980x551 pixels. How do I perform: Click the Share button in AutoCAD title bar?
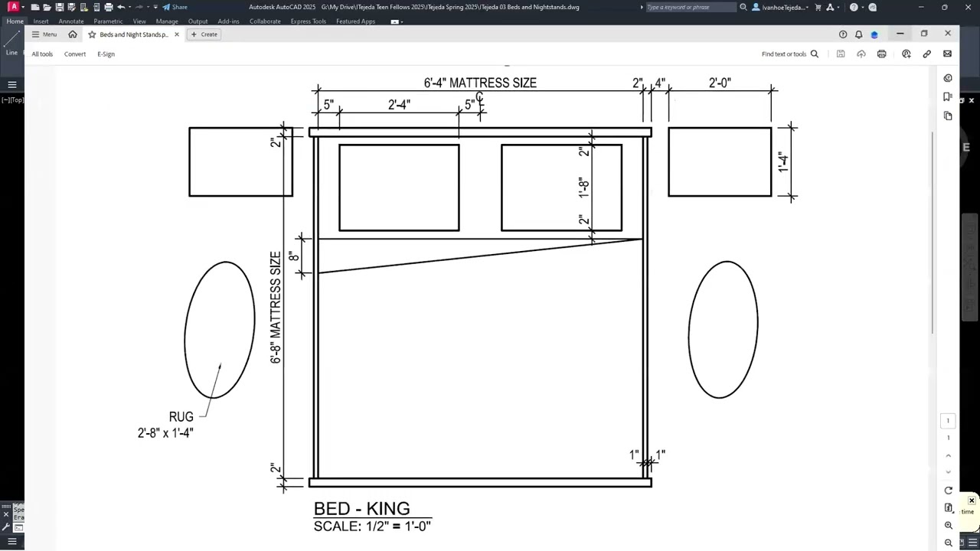pyautogui.click(x=175, y=7)
